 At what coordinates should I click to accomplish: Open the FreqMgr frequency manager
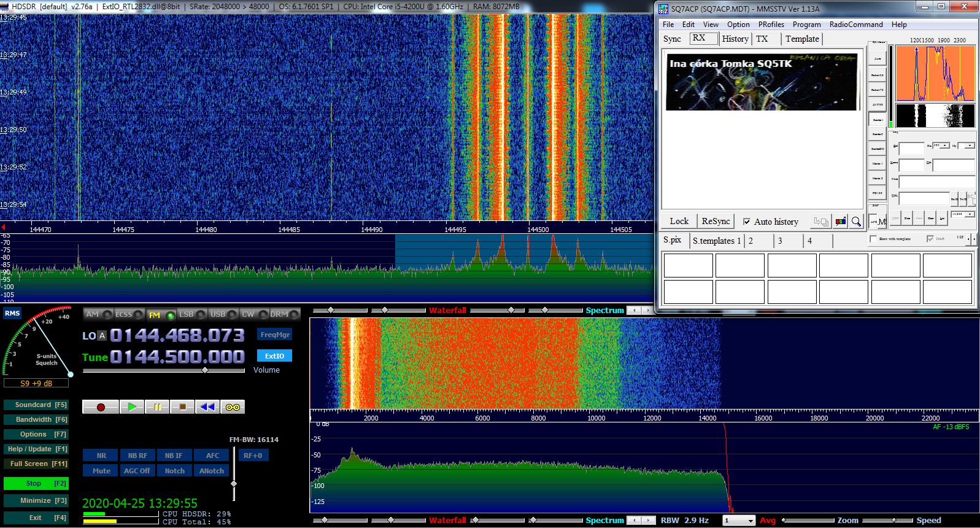(275, 335)
